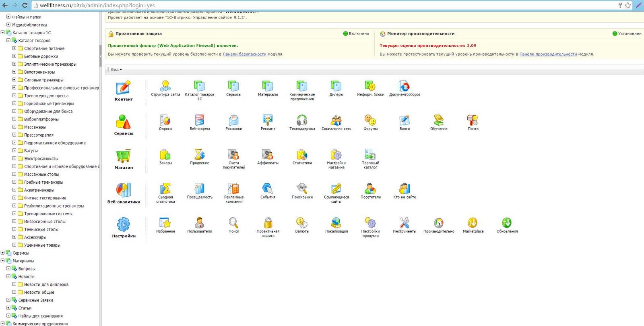Open the Документооборот icon
Image resolution: width=644 pixels, height=326 pixels.
click(x=405, y=86)
